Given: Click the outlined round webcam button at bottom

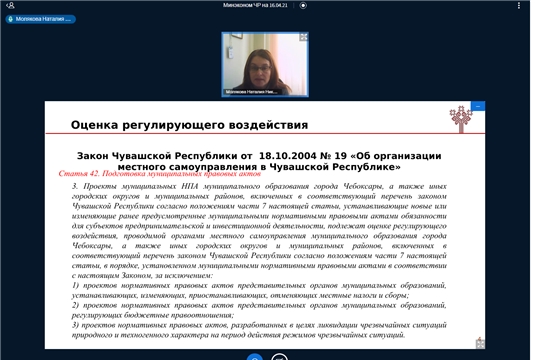Looking at the screenshot, I should pyautogui.click(x=279, y=357).
